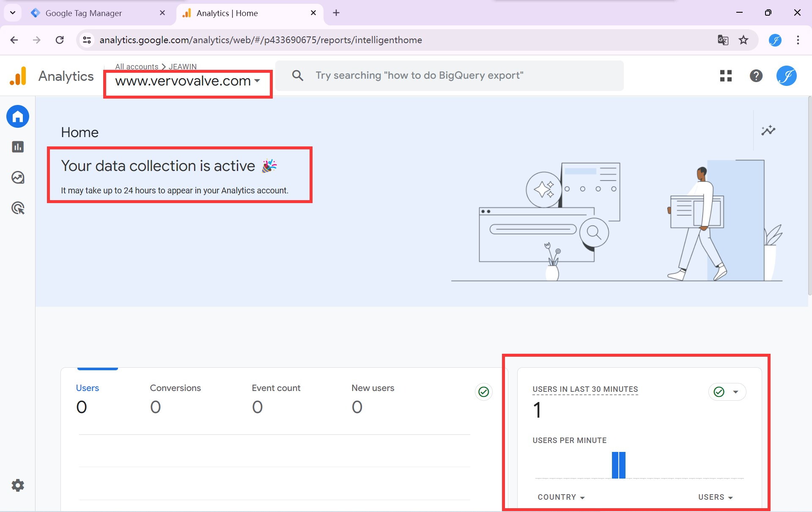Screen dimensions: 812x512
Task: Open the Reports bar-chart icon in the sidebar
Action: 18,147
